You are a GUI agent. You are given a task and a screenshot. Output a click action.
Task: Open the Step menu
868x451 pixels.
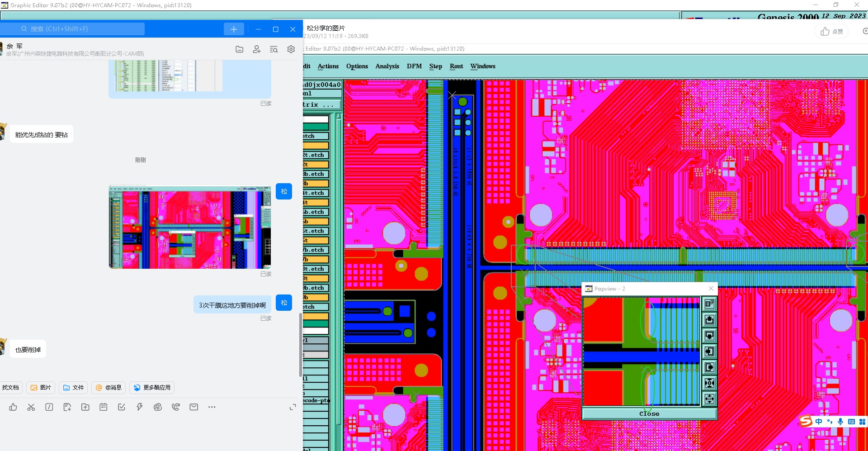(436, 66)
